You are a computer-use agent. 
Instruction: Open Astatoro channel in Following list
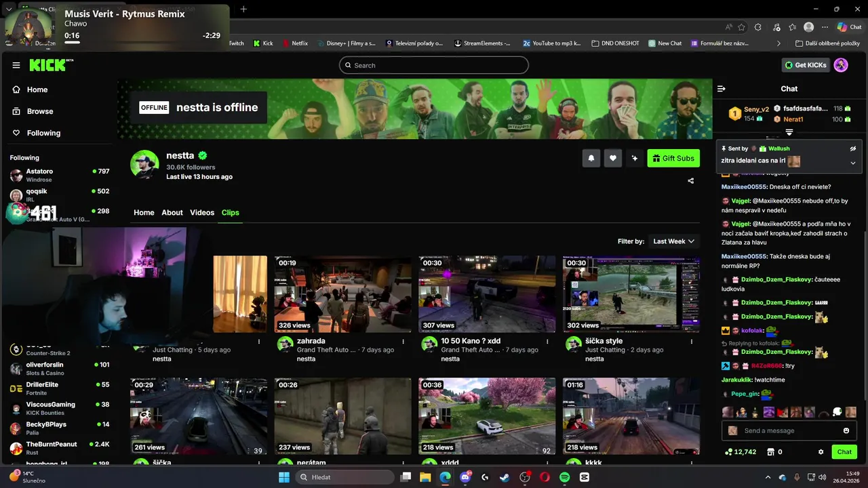[60, 175]
